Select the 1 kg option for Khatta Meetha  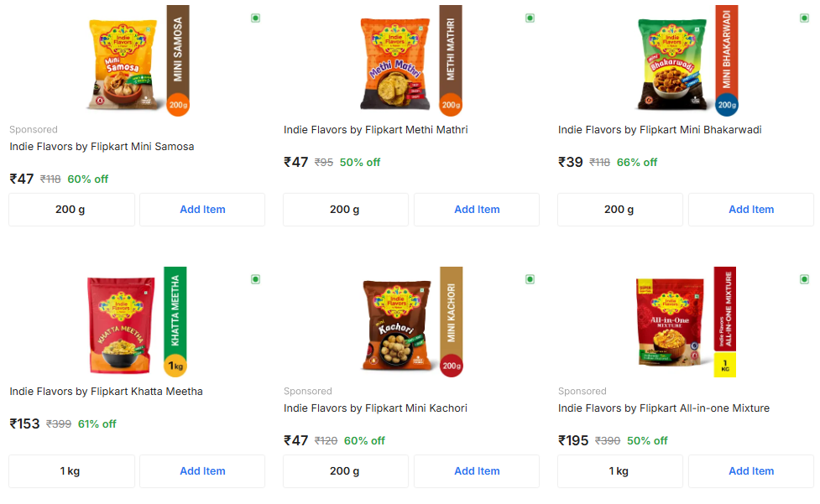pyautogui.click(x=71, y=471)
